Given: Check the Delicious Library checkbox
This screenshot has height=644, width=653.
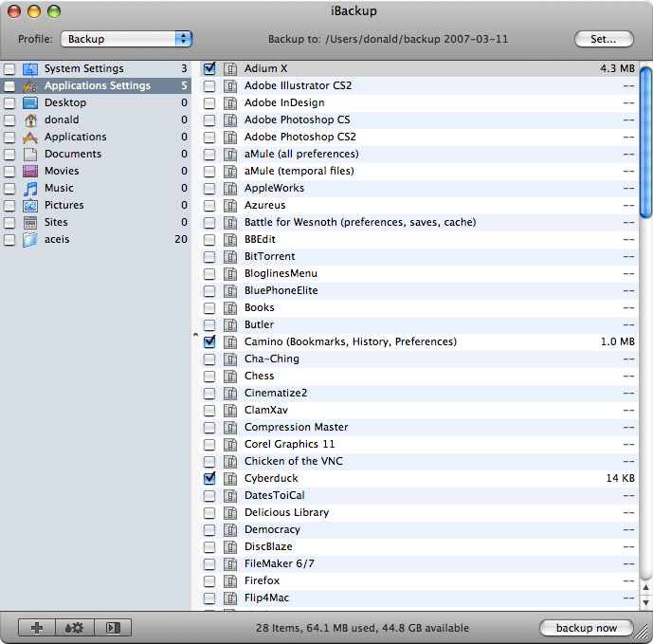Looking at the screenshot, I should (209, 513).
